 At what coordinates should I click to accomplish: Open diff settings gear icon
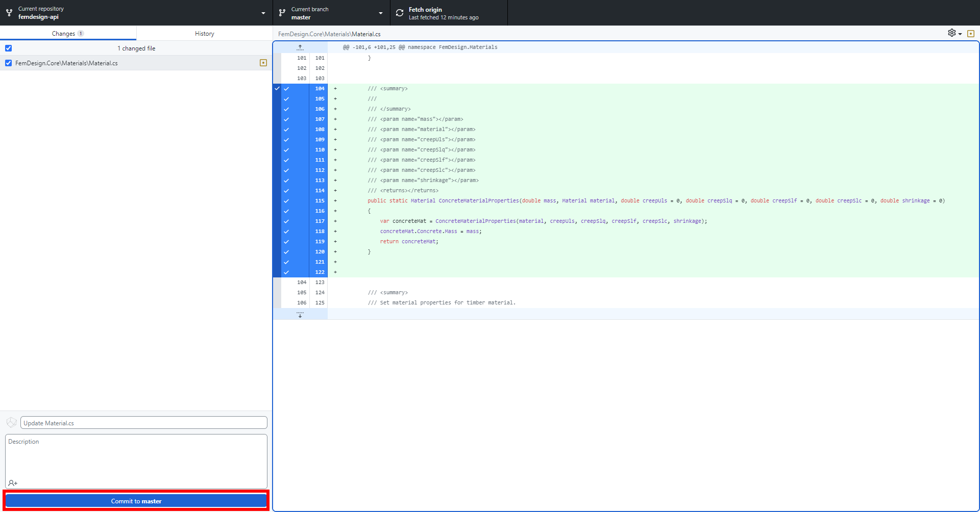point(952,33)
